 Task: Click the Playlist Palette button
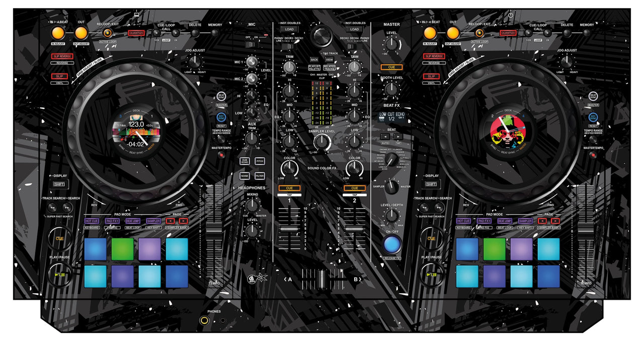(314, 67)
